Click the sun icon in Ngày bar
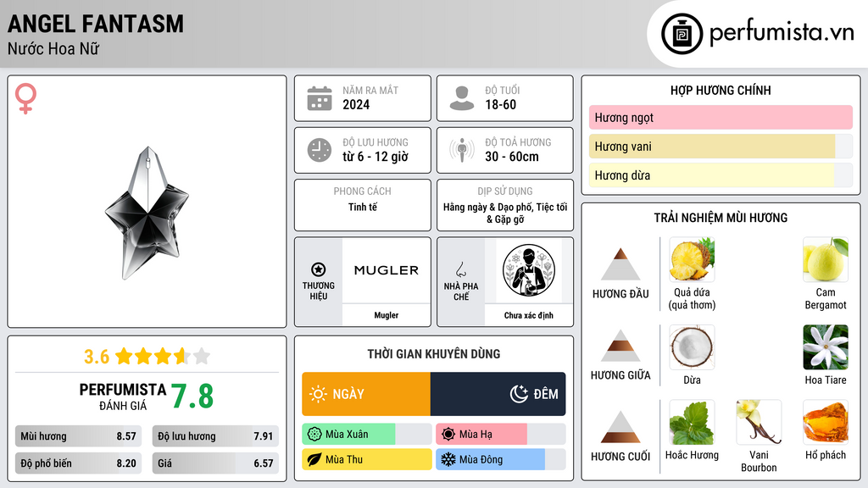 click(319, 394)
